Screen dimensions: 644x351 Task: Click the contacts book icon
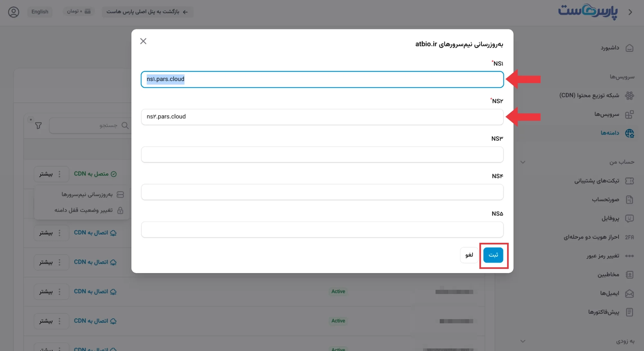[630, 275]
